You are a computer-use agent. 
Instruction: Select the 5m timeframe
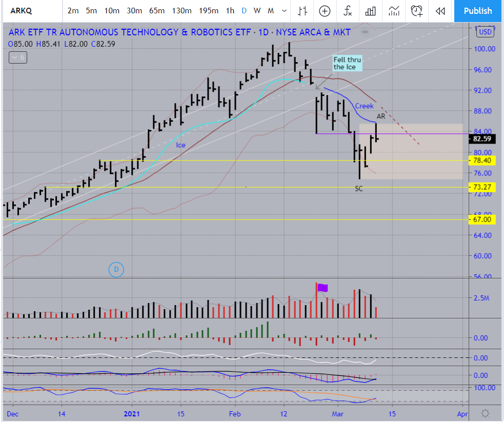click(x=91, y=11)
